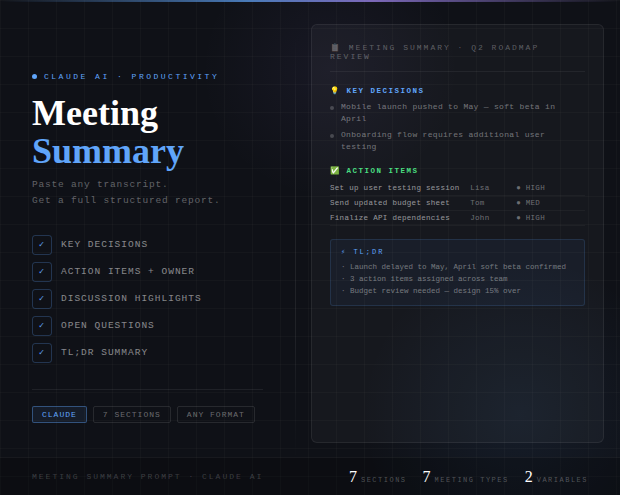
Task: Toggle the Discussion Highlights checkbox
Action: click(x=42, y=298)
